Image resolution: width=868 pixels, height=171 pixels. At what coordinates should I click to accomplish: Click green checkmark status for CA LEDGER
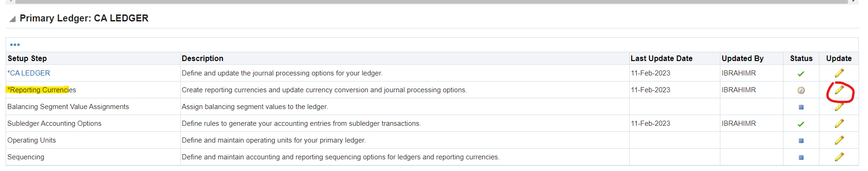coord(801,74)
